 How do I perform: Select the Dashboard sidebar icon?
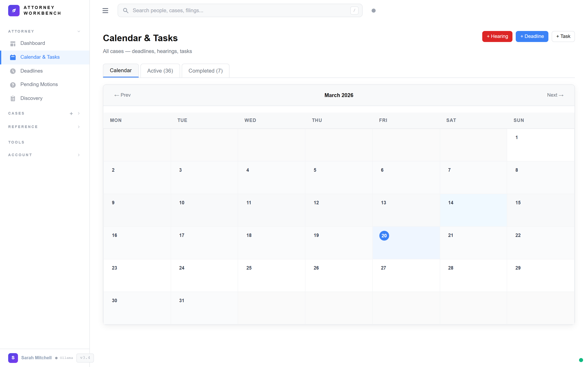[x=13, y=43]
